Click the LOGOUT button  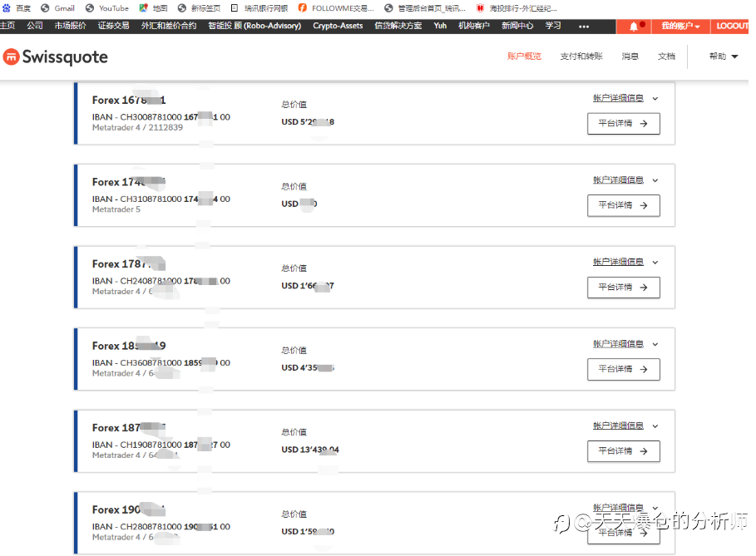point(730,26)
